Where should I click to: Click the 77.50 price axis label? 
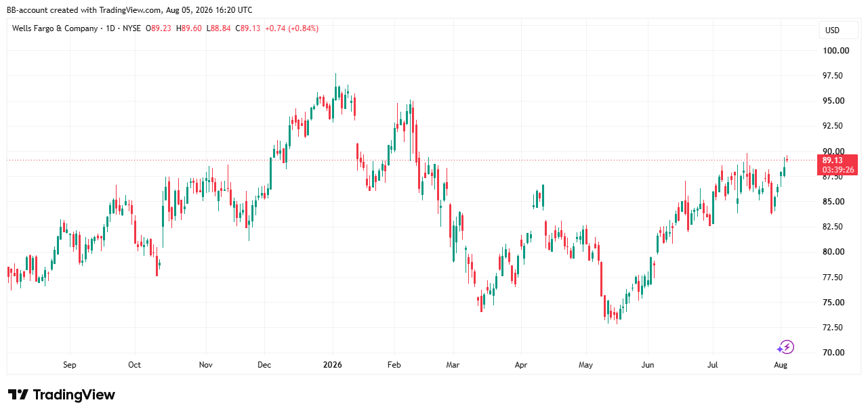(833, 278)
